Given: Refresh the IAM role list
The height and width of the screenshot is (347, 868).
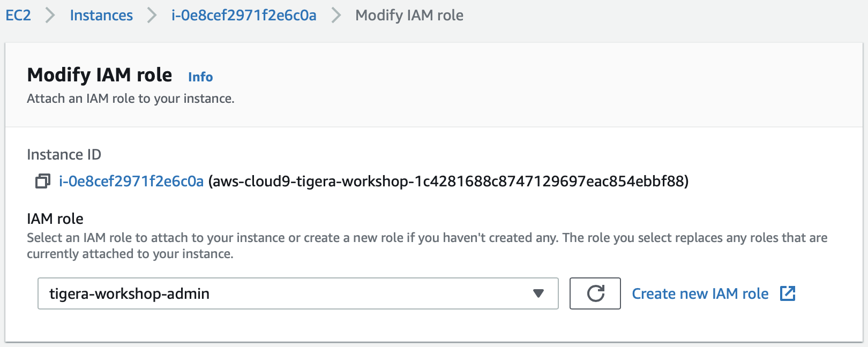Looking at the screenshot, I should point(595,293).
